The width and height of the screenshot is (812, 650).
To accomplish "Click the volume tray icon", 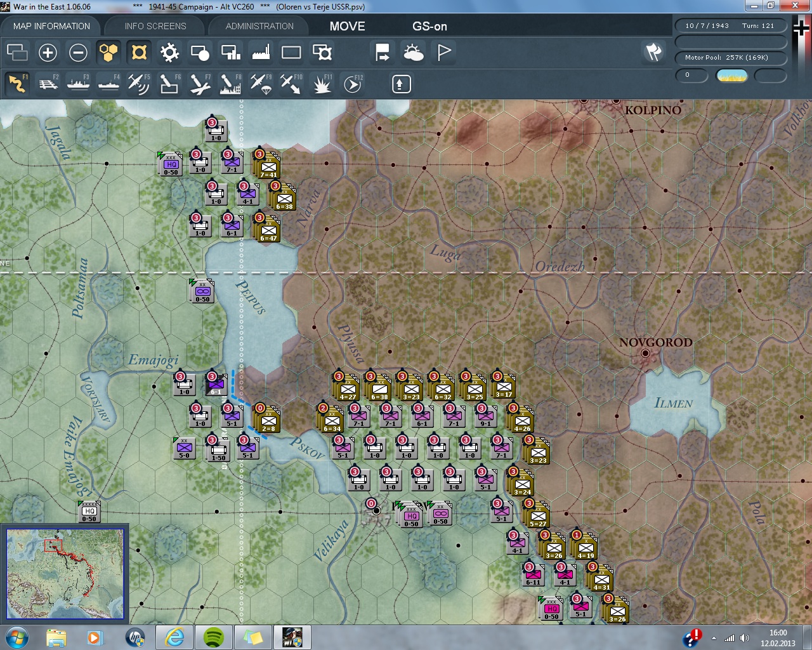I will click(x=745, y=638).
